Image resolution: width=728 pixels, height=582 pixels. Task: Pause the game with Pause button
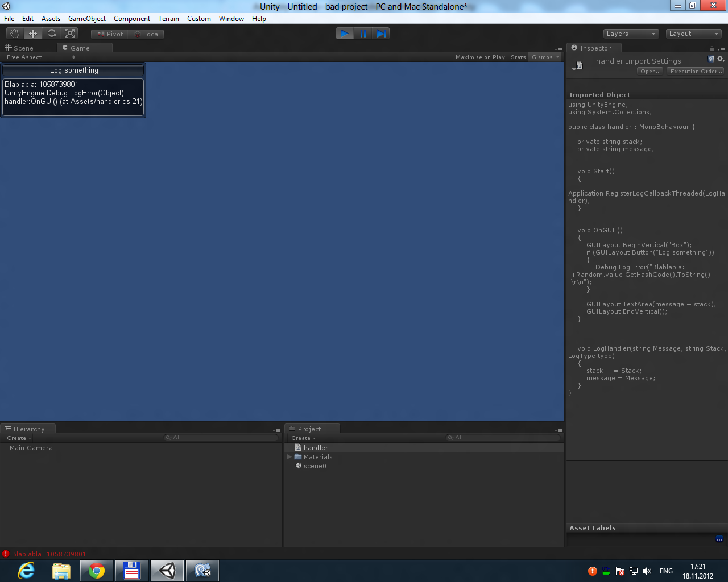point(363,34)
